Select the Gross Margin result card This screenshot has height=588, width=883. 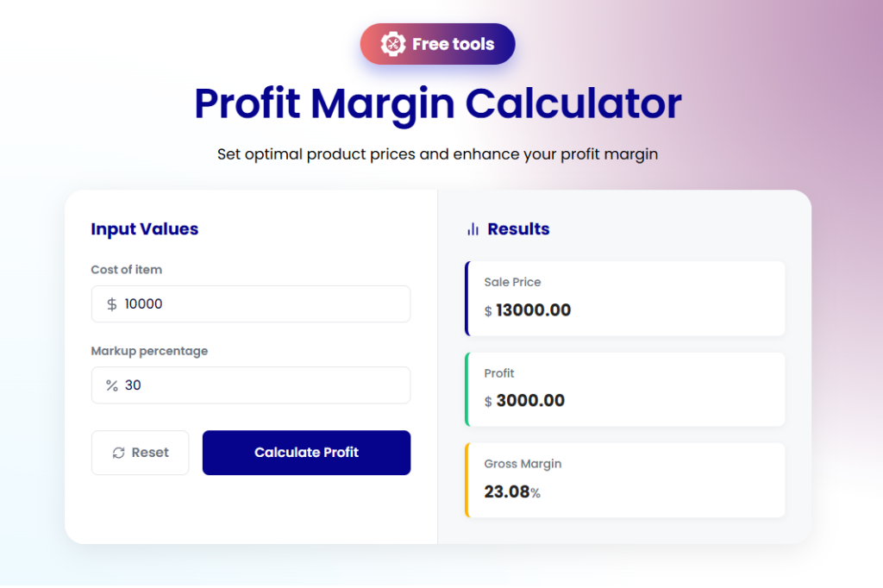point(624,479)
